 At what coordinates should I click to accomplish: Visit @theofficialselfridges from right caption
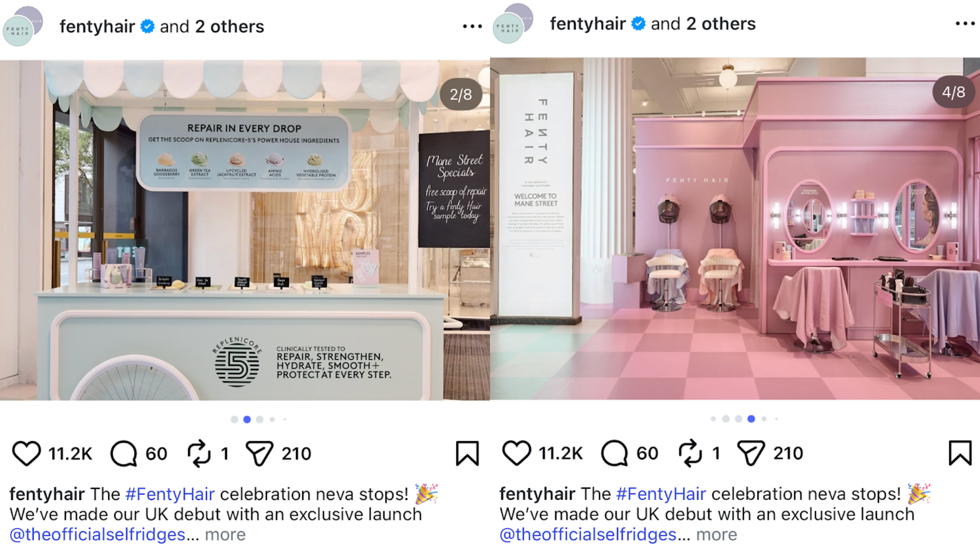(588, 534)
